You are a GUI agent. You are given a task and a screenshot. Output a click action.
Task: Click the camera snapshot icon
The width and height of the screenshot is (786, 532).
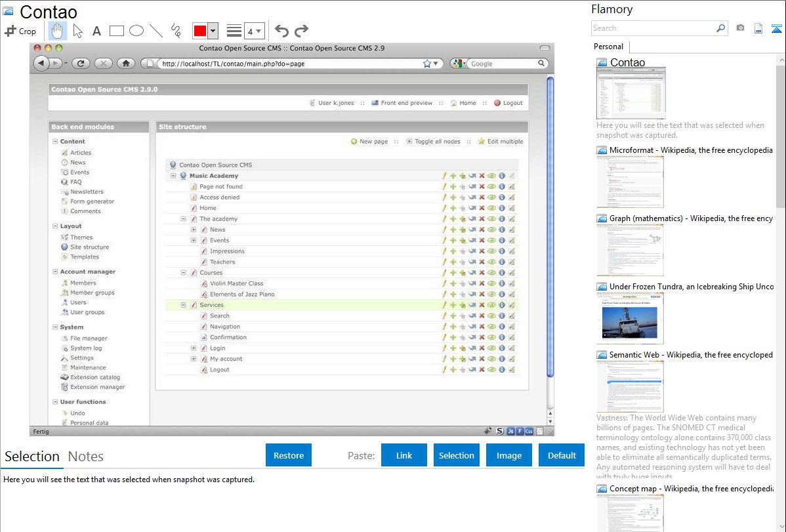[x=740, y=28]
